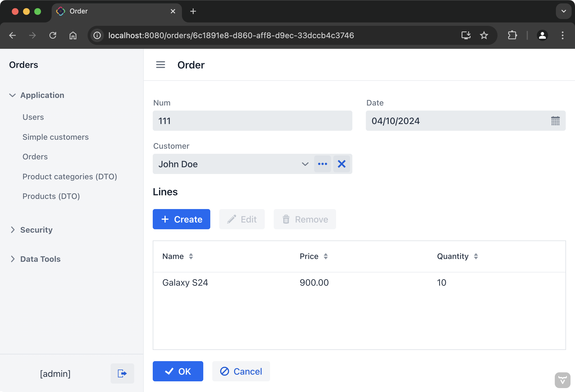Select the Galaxy S24 table row
The image size is (575, 392).
tap(359, 283)
